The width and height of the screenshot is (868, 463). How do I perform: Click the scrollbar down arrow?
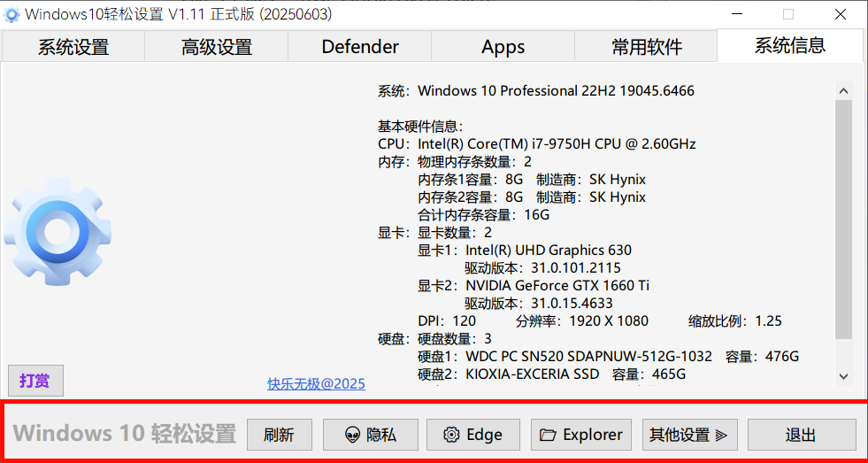(843, 376)
